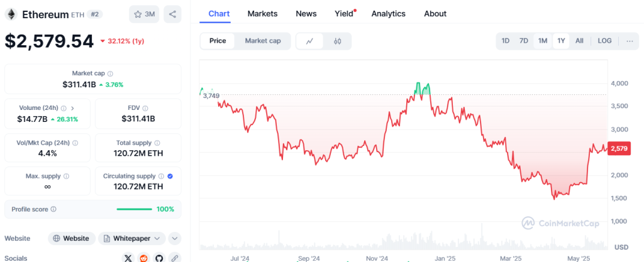Select the 7D time range
Viewport: 644px width, 262px height.
[x=523, y=41]
